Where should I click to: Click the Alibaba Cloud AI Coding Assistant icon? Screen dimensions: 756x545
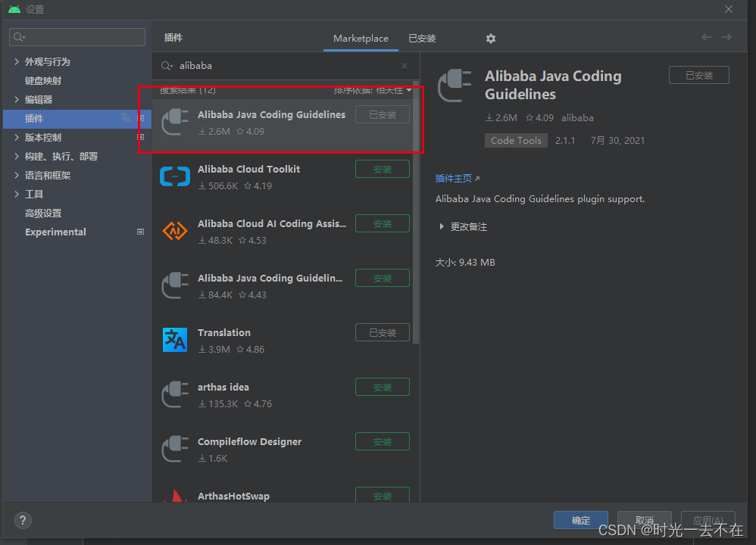(x=174, y=231)
